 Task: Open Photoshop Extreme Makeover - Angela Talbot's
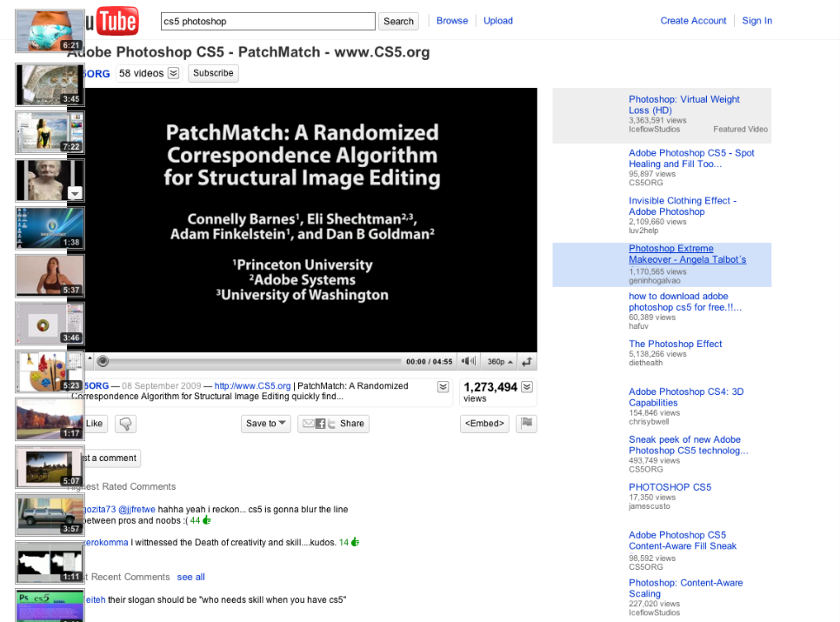pyautogui.click(x=687, y=253)
